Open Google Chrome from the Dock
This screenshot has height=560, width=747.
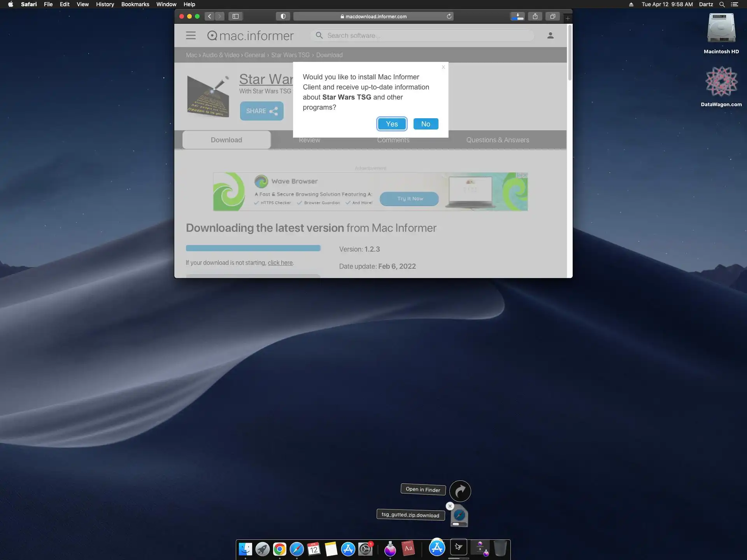[x=279, y=549]
